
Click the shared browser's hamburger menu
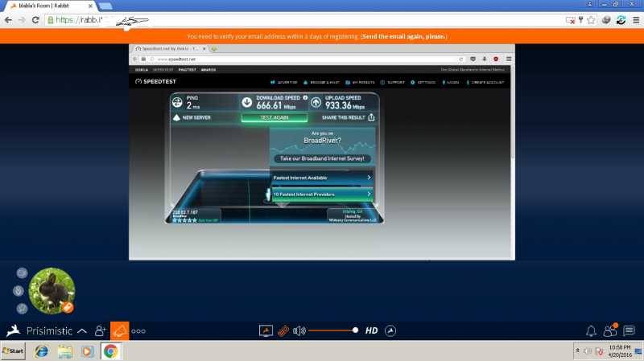(x=509, y=59)
